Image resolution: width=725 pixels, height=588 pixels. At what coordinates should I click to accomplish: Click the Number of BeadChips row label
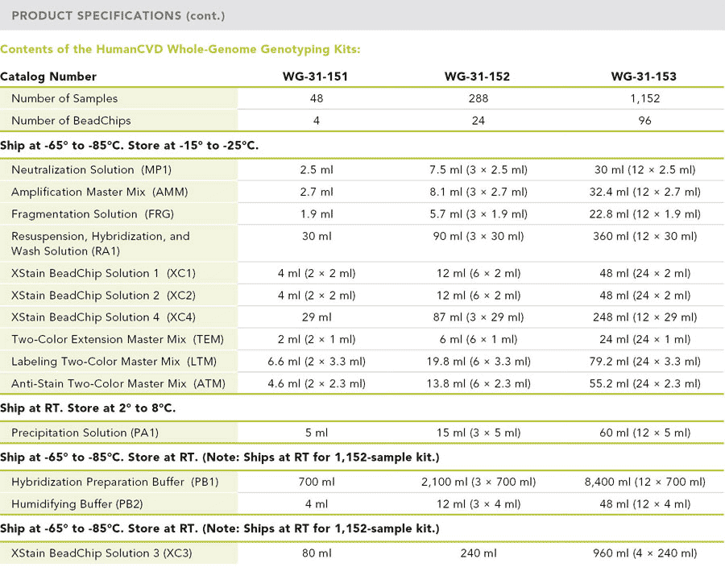coord(71,121)
